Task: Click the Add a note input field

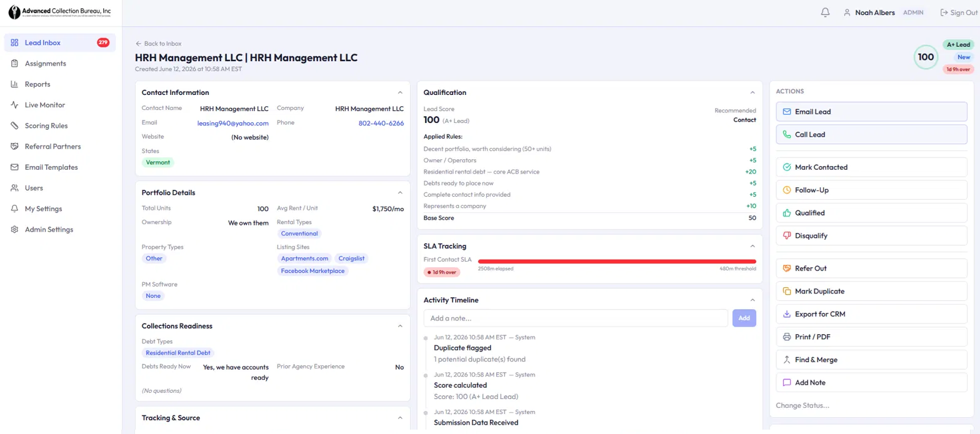Action: tap(576, 318)
